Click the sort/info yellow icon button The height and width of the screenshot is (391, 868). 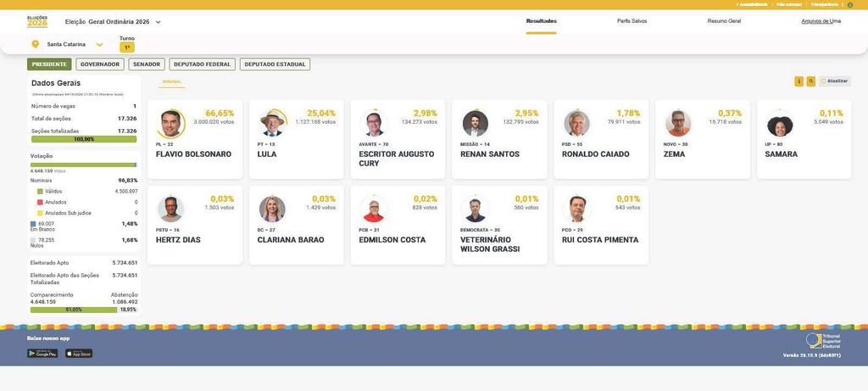click(x=798, y=81)
